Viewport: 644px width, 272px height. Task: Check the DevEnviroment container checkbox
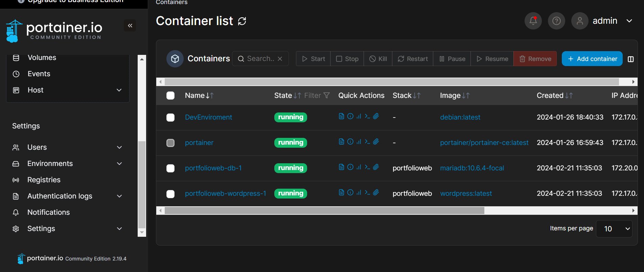(x=170, y=118)
